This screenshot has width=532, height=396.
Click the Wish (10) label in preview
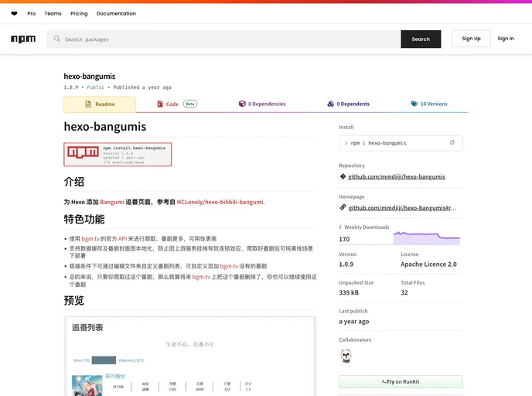click(x=81, y=360)
